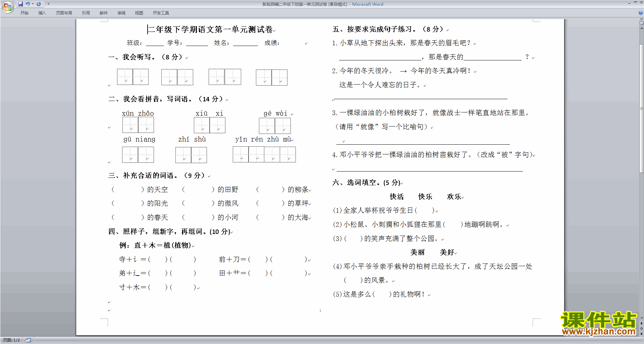Click the pinyin text xún zhǎo

[x=138, y=113]
